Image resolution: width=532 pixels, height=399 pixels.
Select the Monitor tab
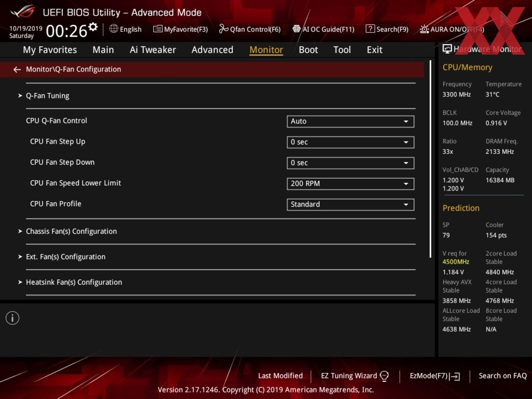pos(266,50)
